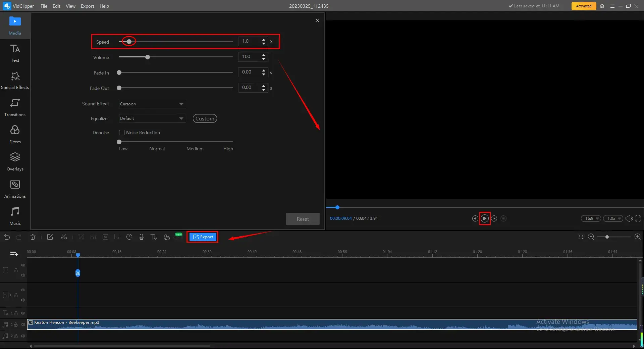Open the Animations panel
This screenshot has width=644, height=349.
tap(15, 189)
